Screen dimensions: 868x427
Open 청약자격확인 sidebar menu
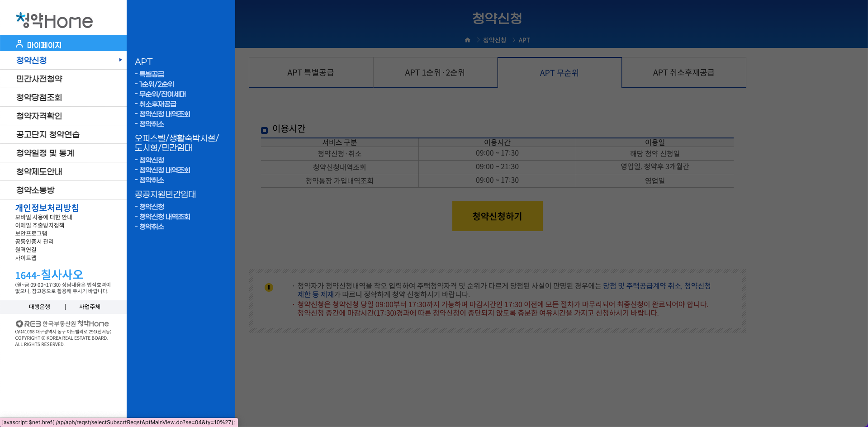[63, 116]
